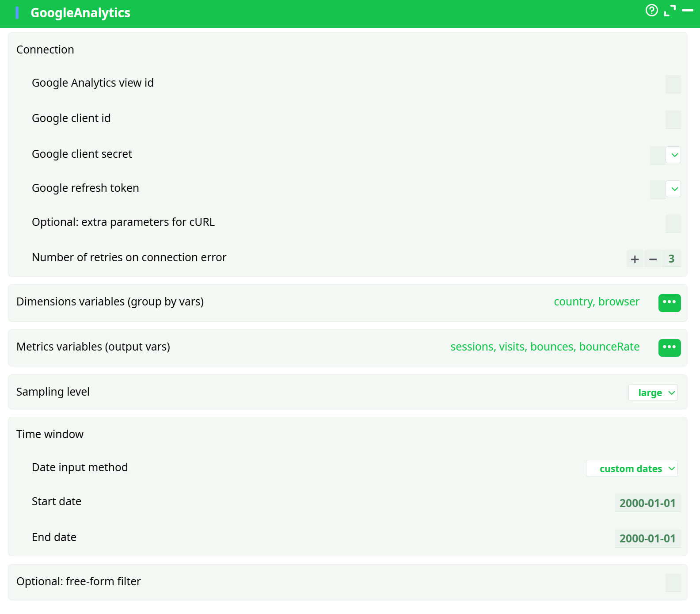Edit the End date value
Image resolution: width=700 pixels, height=614 pixels.
point(647,538)
